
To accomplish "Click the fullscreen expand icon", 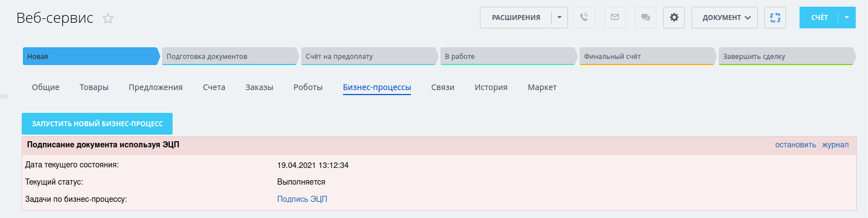I will (x=775, y=17).
